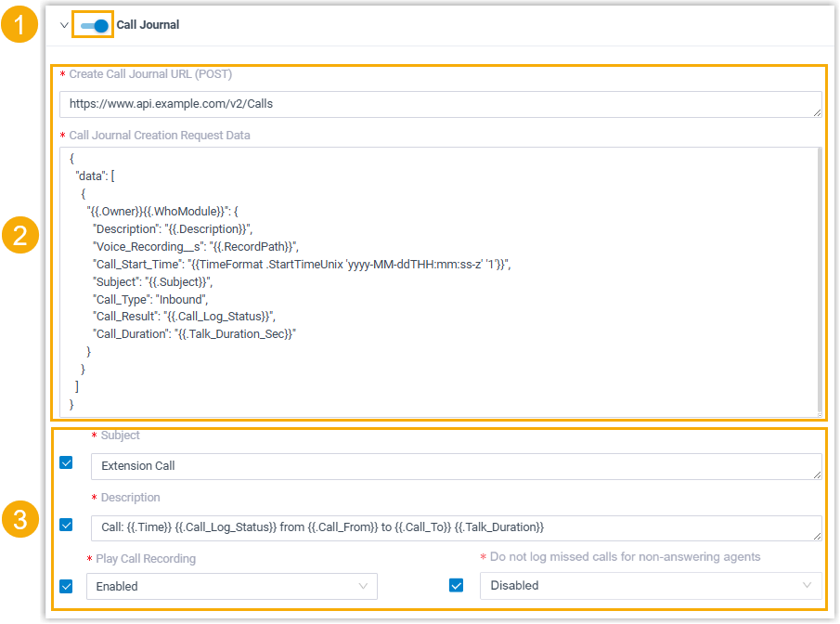
Task: Click resize handle of the Description field
Action: point(817,536)
